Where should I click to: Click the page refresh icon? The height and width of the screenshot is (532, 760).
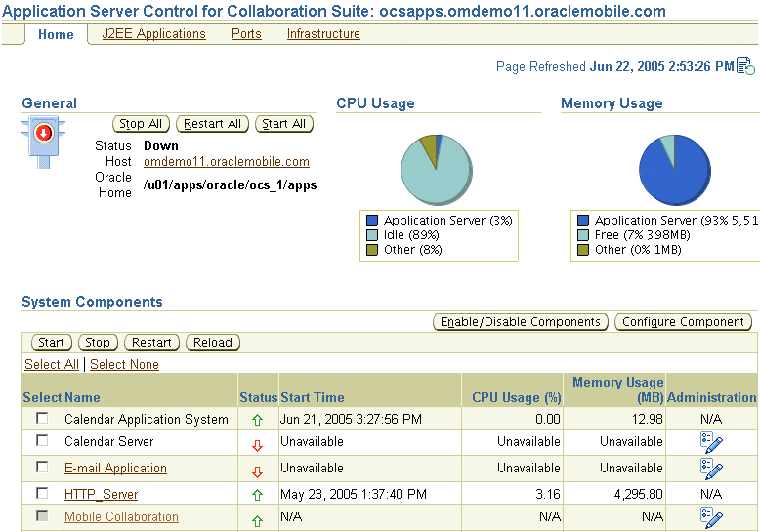coord(745,66)
